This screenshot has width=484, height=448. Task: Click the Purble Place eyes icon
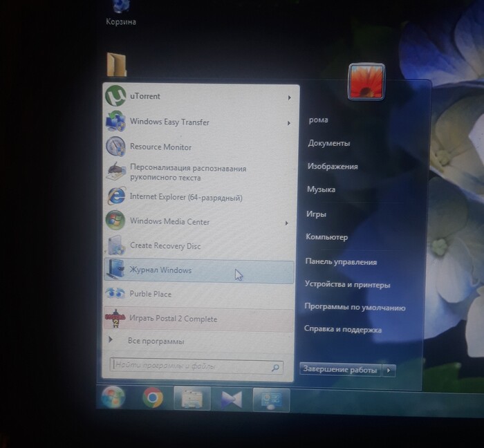pos(115,293)
